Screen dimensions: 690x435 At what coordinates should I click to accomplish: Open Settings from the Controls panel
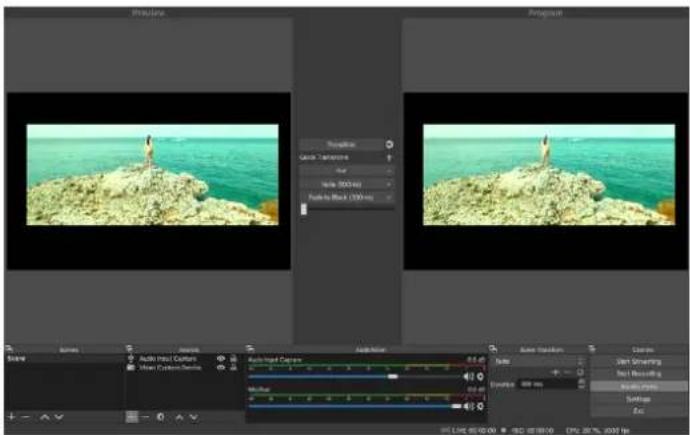coord(639,399)
